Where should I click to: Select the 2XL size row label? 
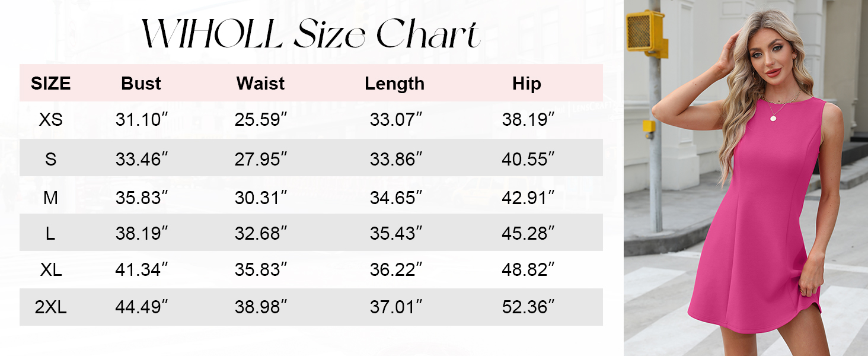click(x=50, y=307)
